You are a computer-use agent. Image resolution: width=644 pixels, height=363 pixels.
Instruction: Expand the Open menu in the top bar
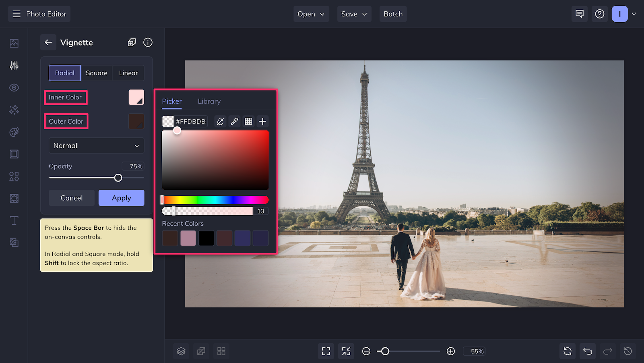click(311, 14)
